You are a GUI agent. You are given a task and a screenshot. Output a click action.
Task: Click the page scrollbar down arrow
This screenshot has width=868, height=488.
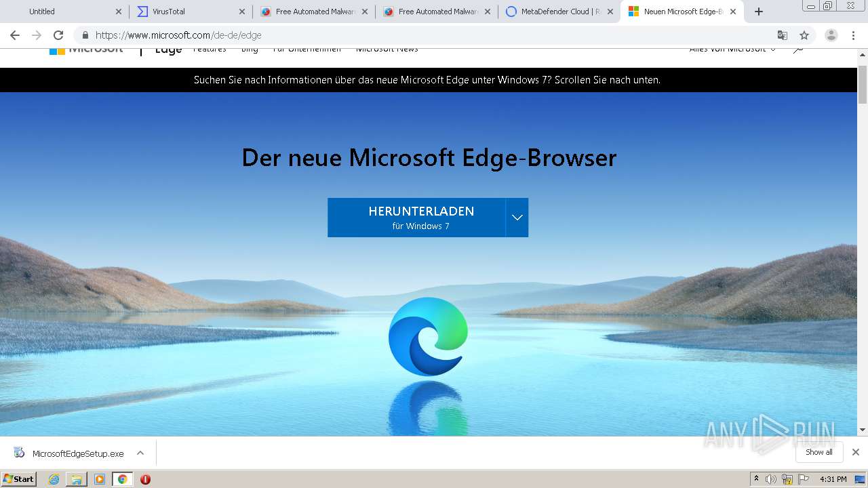point(863,430)
